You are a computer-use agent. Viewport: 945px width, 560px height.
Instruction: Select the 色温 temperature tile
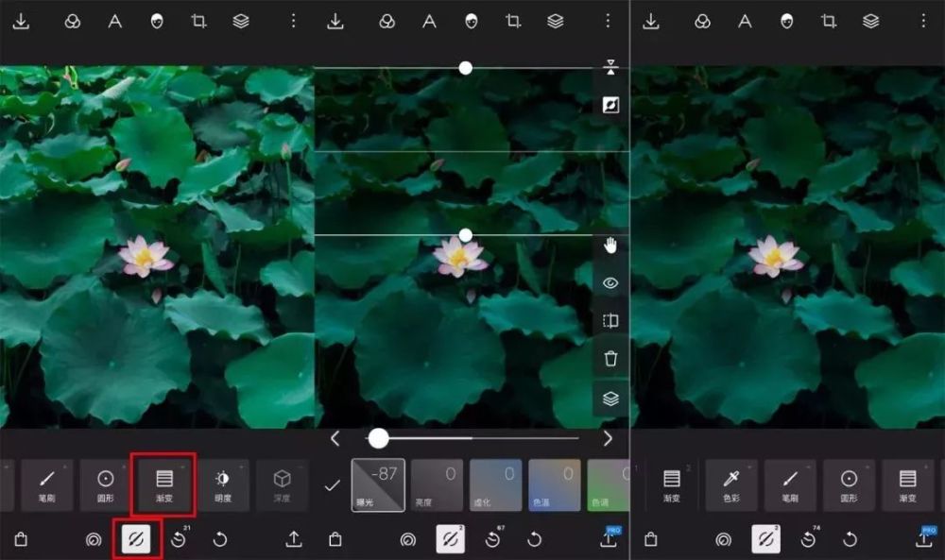[555, 485]
